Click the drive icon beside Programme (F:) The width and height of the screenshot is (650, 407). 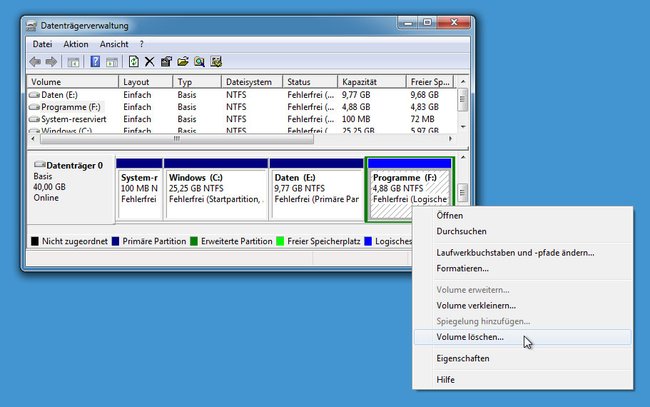coord(34,107)
